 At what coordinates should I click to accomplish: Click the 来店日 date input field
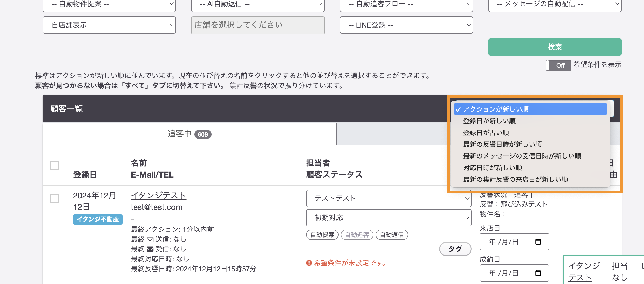(x=514, y=242)
